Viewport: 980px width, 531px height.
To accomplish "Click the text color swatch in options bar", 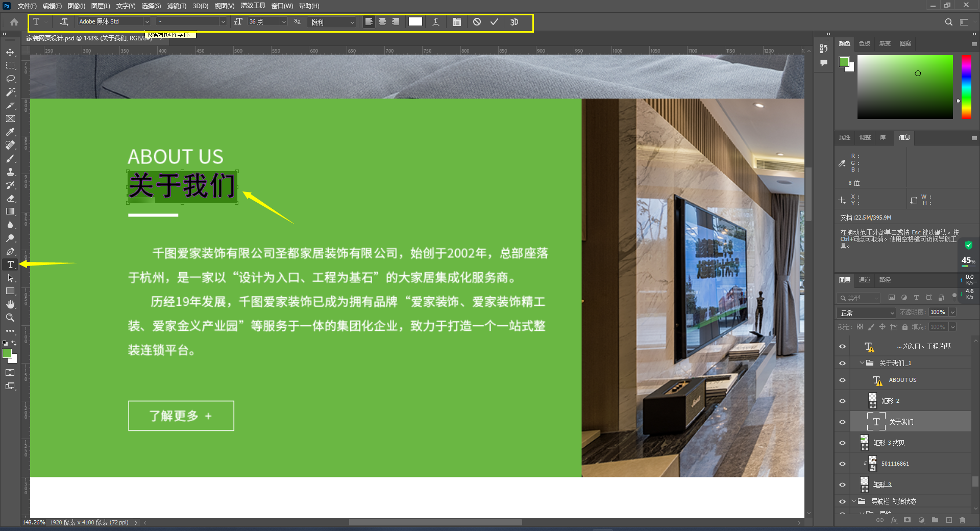I will (415, 22).
